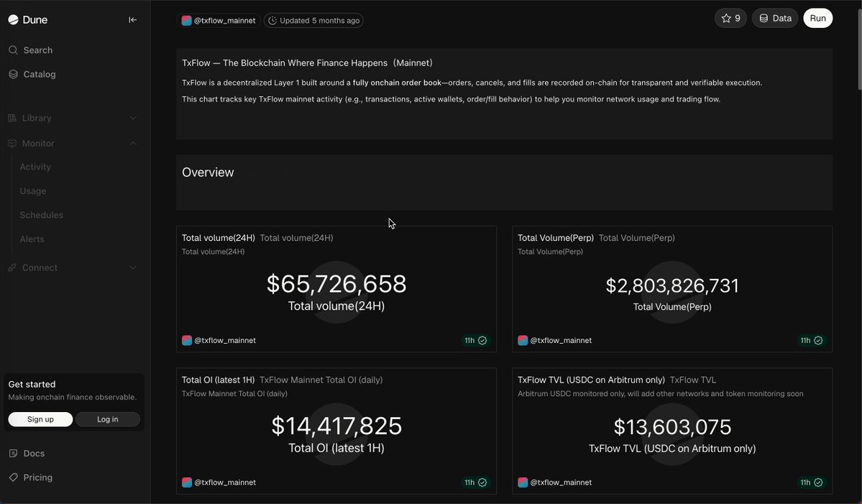Click the Library books icon
862x504 pixels.
tap(12, 118)
